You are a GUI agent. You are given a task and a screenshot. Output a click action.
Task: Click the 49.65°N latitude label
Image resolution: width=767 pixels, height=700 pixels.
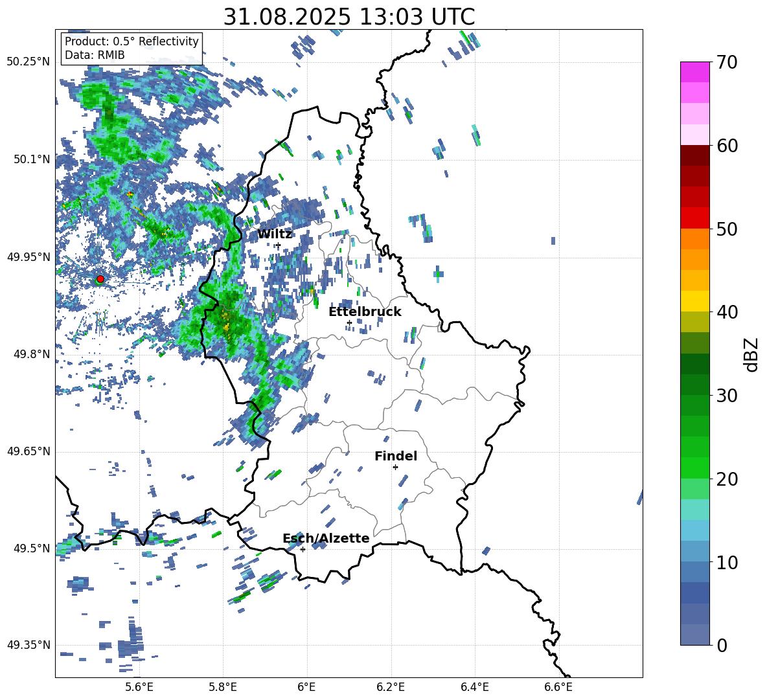[29, 451]
